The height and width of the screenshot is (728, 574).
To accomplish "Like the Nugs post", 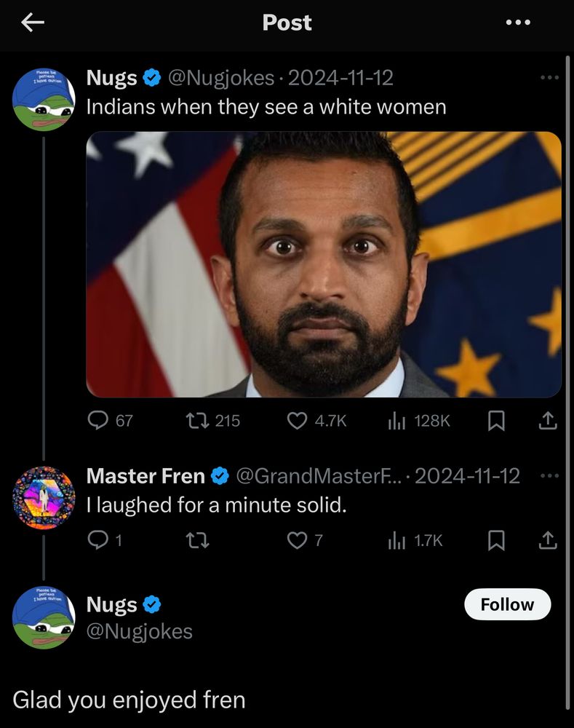I will [x=298, y=420].
